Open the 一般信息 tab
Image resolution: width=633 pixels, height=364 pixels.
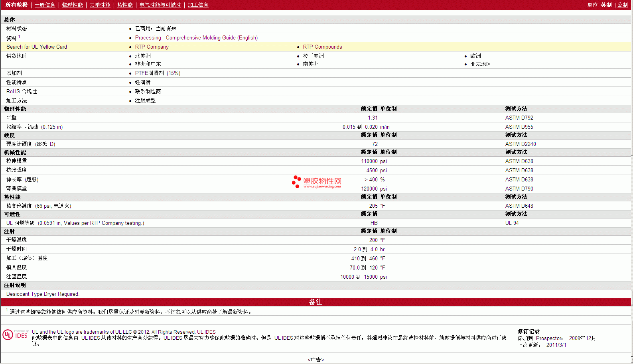[45, 5]
